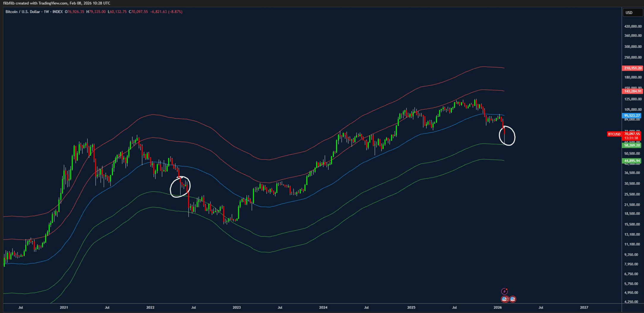This screenshot has width=644, height=313.
Task: Click the red 143,284.91 upper band label
Action: tap(632, 92)
